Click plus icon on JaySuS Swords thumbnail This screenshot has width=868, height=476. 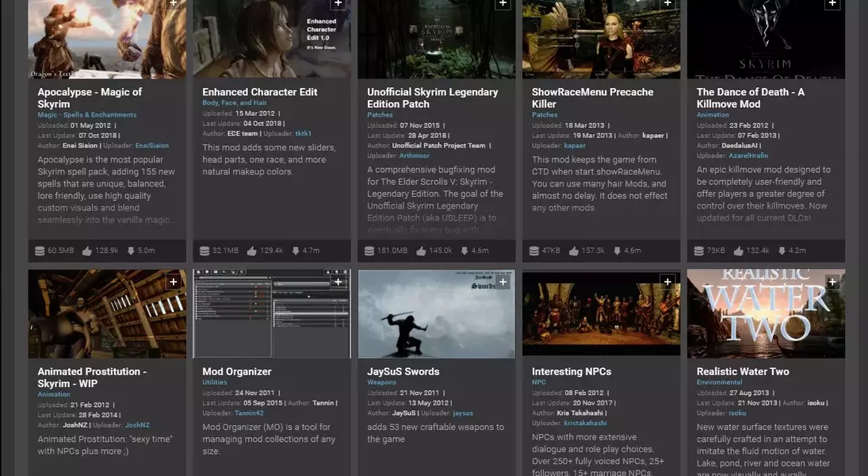click(x=503, y=282)
